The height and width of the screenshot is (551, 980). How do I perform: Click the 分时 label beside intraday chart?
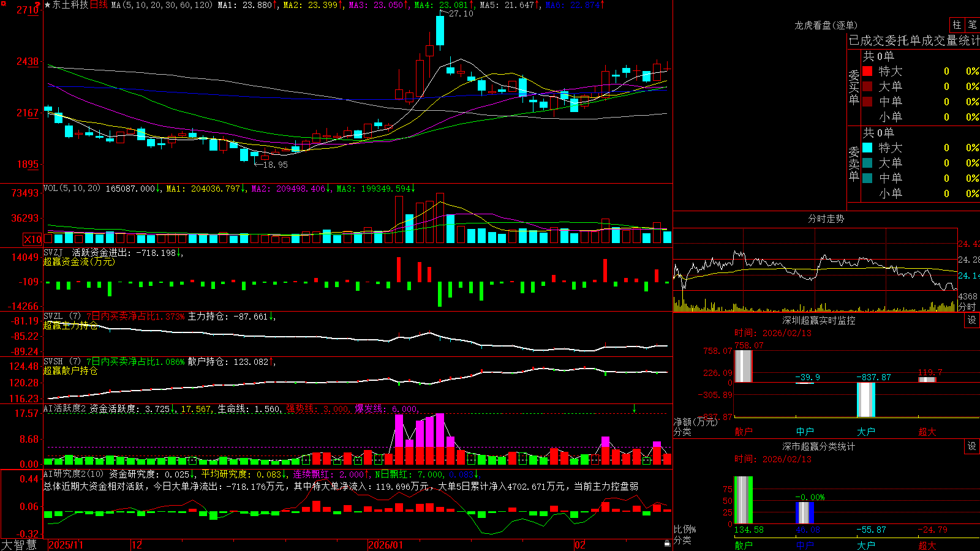[967, 307]
